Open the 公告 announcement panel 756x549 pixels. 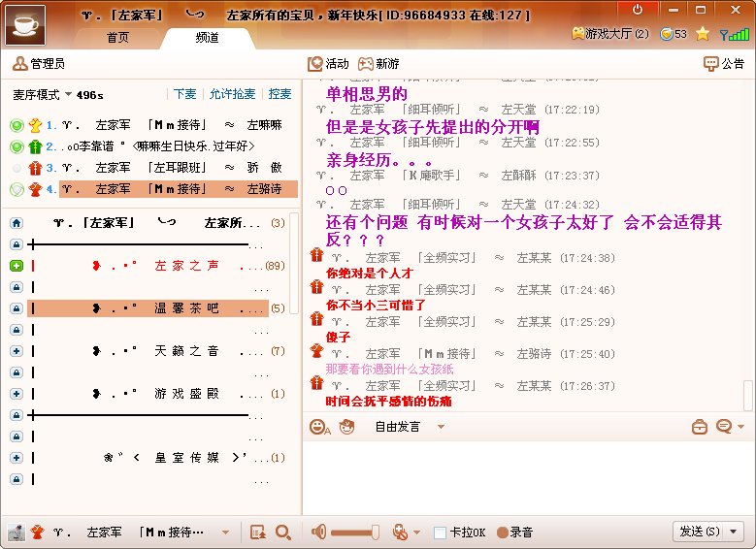(724, 63)
